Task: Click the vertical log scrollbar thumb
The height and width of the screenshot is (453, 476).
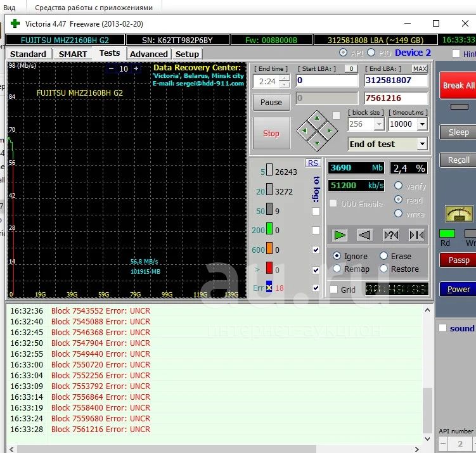Action: (427, 410)
